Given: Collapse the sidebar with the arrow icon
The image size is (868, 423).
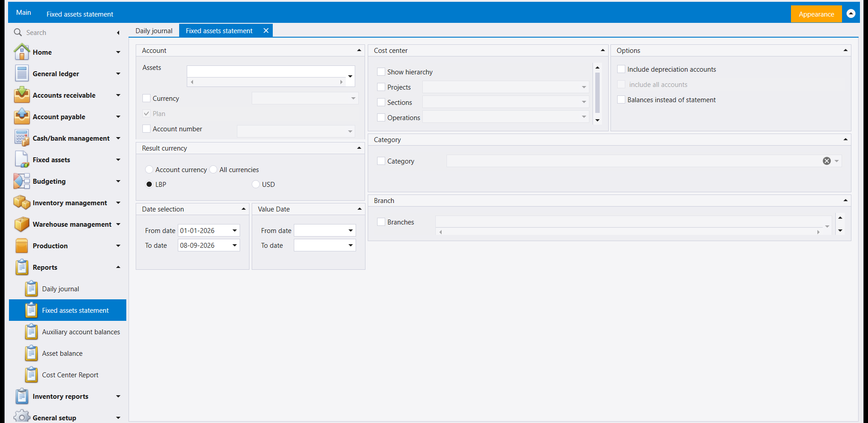Looking at the screenshot, I should (118, 33).
